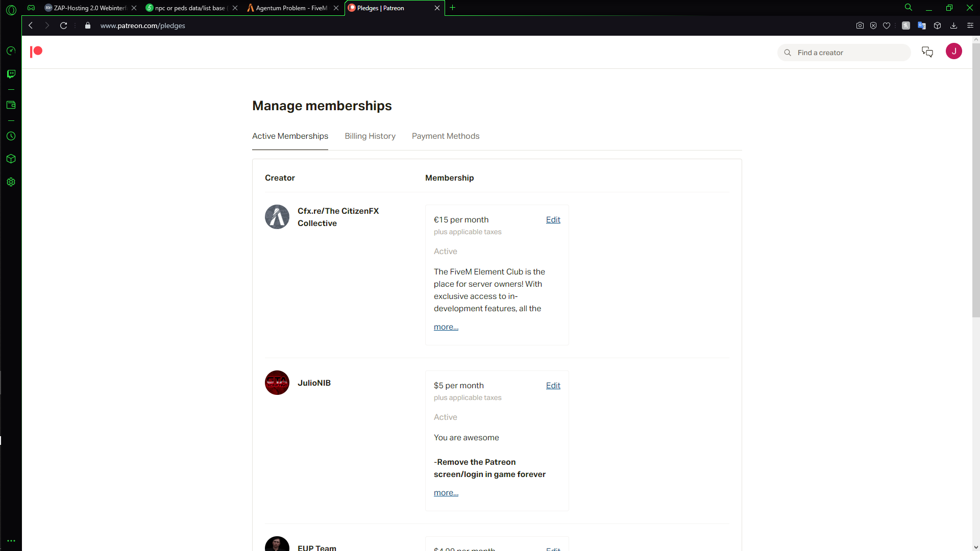
Task: Open the ad blocker shield icon
Action: point(873,26)
